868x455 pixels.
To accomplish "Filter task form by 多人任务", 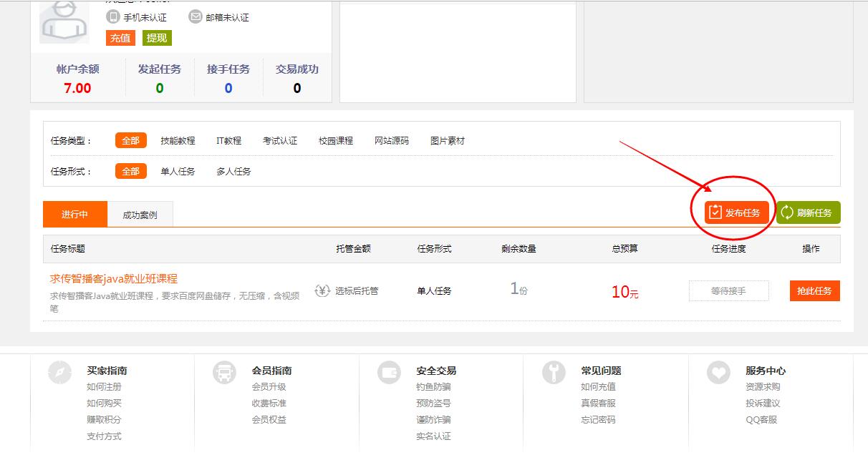I will point(233,172).
